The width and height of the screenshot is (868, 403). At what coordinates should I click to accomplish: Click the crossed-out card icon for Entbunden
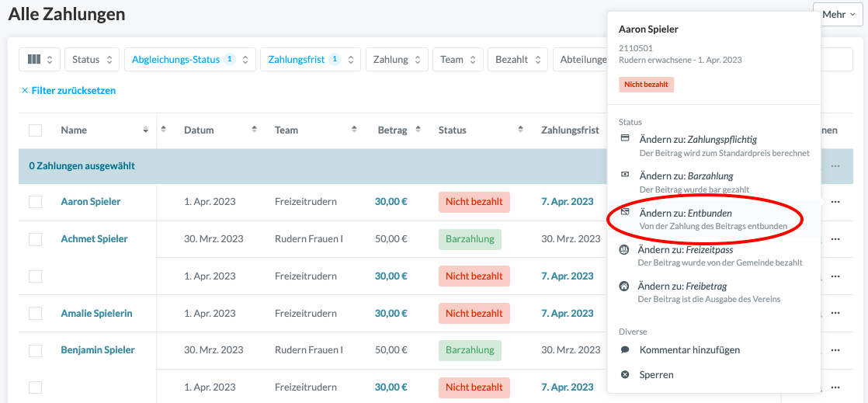click(x=625, y=213)
